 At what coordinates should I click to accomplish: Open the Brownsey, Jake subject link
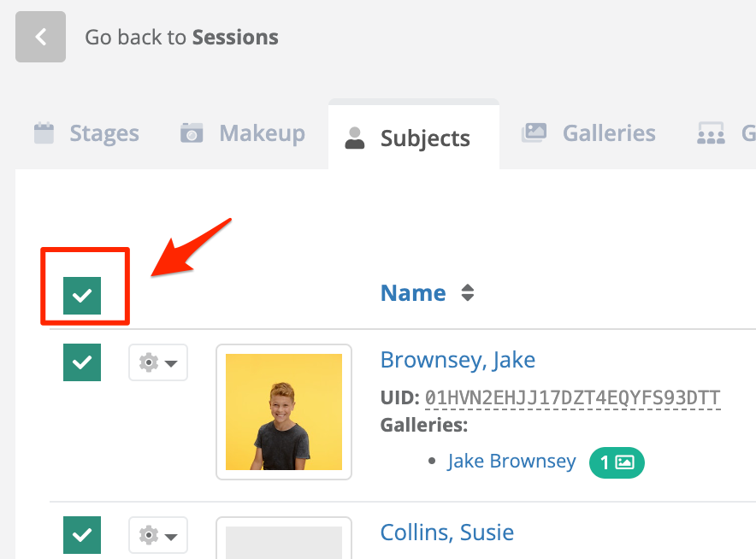point(458,360)
